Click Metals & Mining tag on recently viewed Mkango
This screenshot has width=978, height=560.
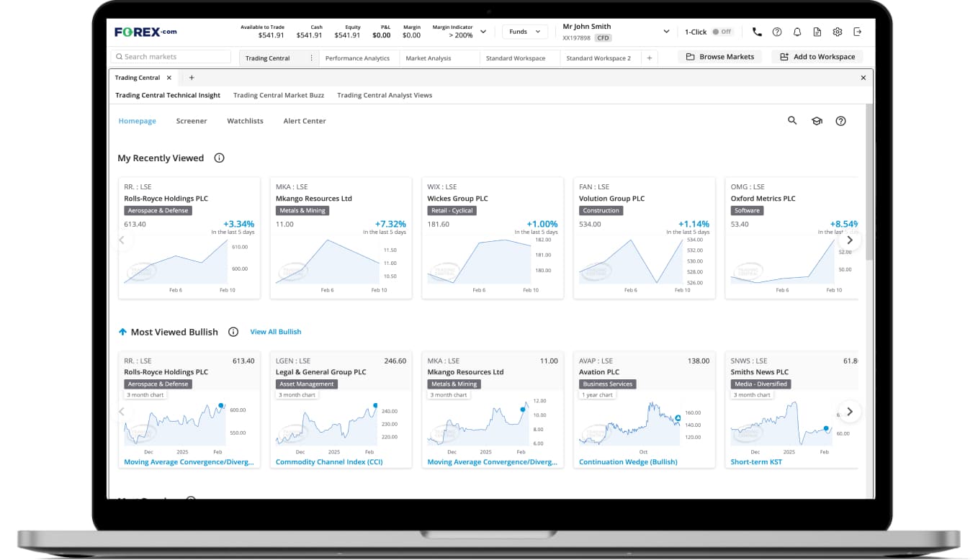tap(302, 211)
